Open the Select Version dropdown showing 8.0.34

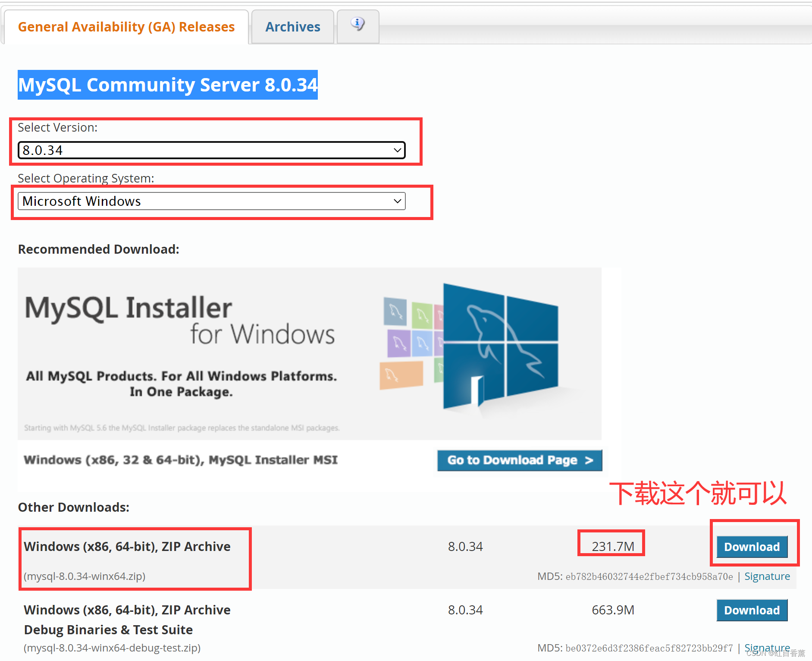click(211, 150)
